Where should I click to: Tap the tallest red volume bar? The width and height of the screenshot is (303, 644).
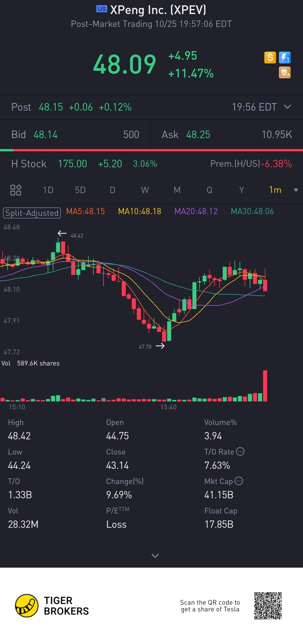[x=265, y=386]
